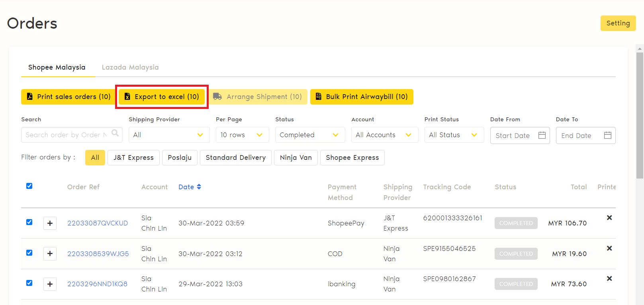Click the search magnifier icon in order search

tap(115, 133)
